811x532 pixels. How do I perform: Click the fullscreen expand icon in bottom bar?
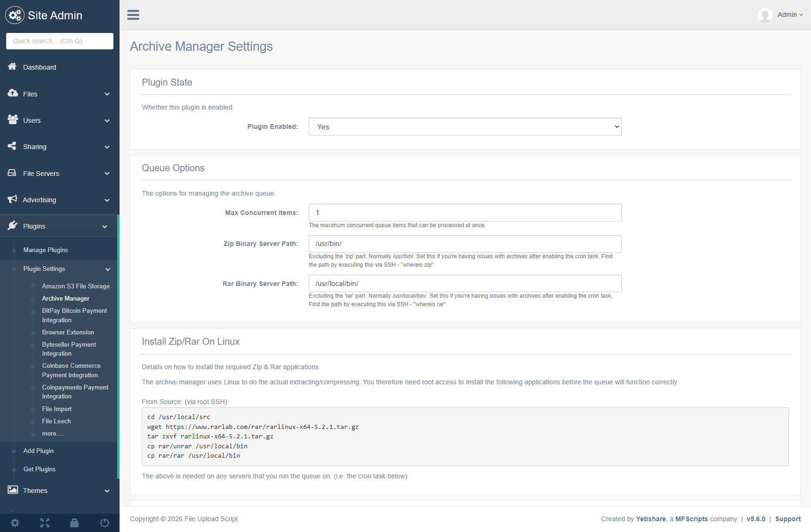click(x=45, y=523)
